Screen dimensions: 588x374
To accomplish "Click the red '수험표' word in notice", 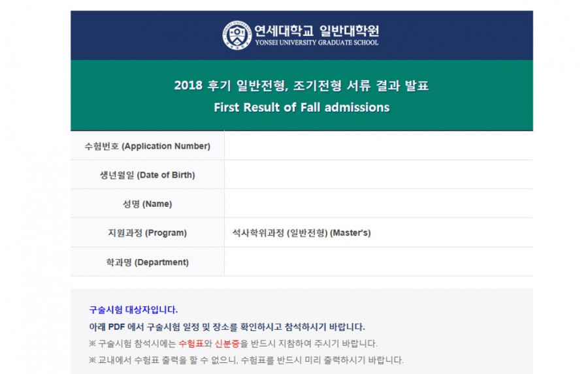I will tap(191, 343).
